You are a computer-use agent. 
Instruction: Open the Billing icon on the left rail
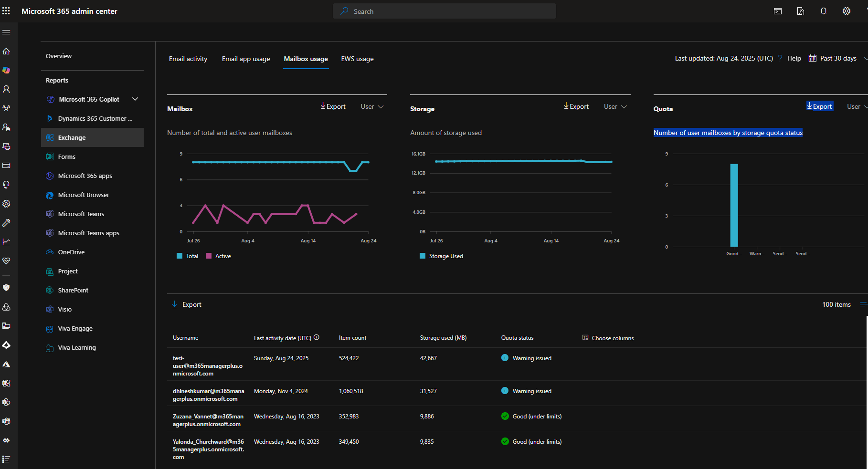point(7,165)
